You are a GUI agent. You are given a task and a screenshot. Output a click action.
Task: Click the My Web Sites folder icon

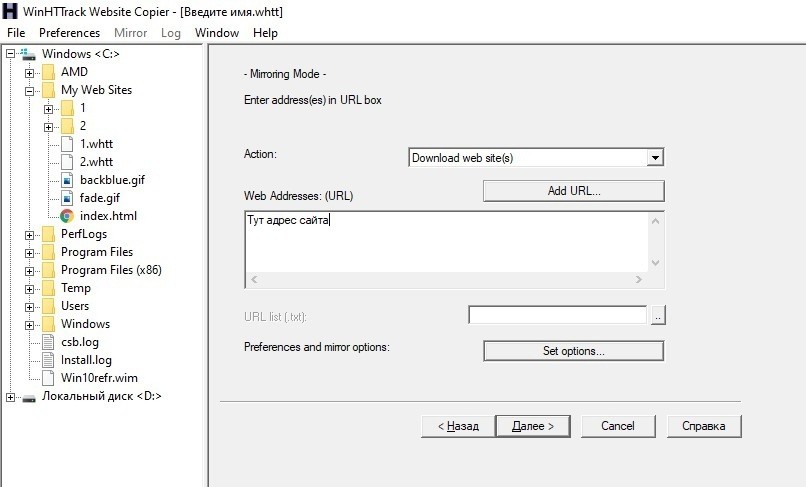(48, 90)
